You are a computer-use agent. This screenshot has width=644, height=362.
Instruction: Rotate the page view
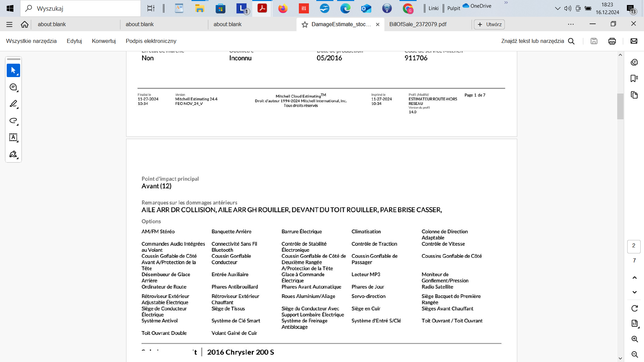634,308
